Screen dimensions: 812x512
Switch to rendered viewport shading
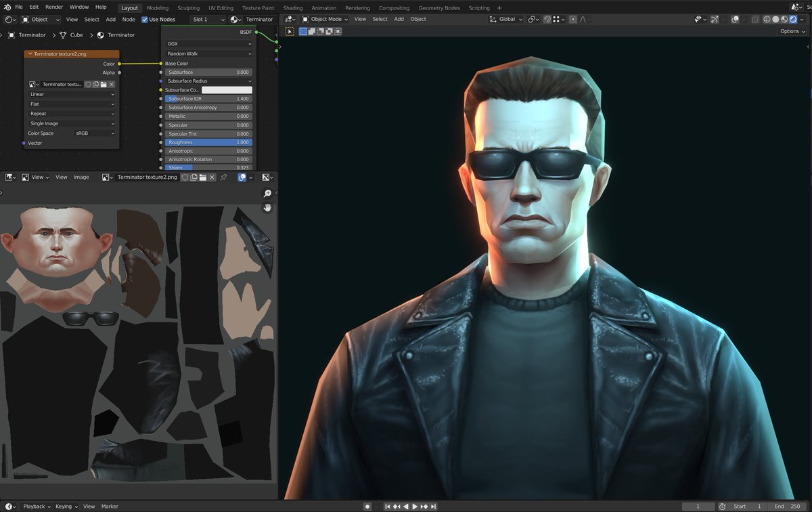click(793, 19)
